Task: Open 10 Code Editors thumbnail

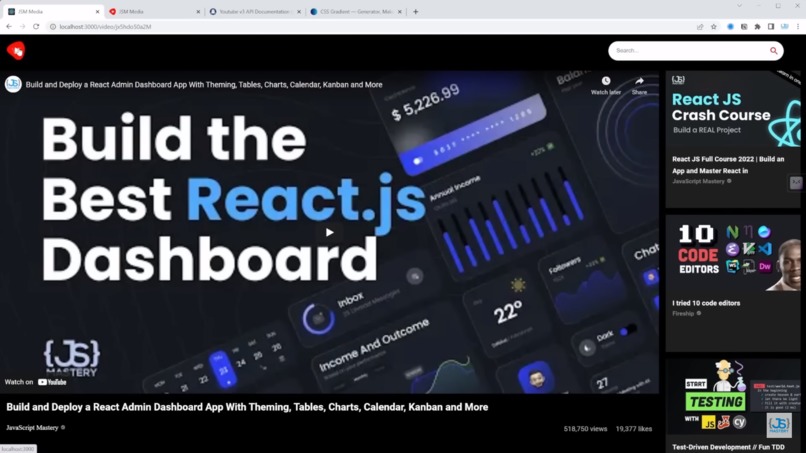Action: [732, 253]
